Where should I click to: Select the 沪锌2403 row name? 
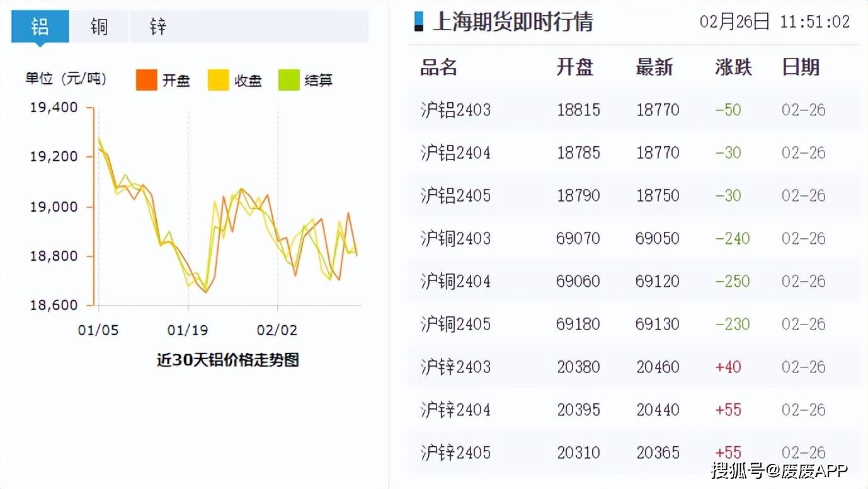(455, 367)
